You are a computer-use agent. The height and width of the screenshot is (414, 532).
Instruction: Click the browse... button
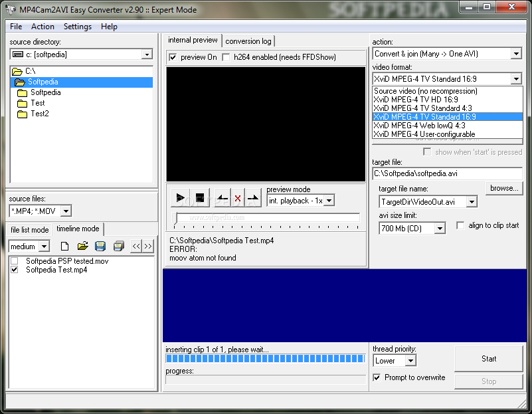(x=504, y=188)
